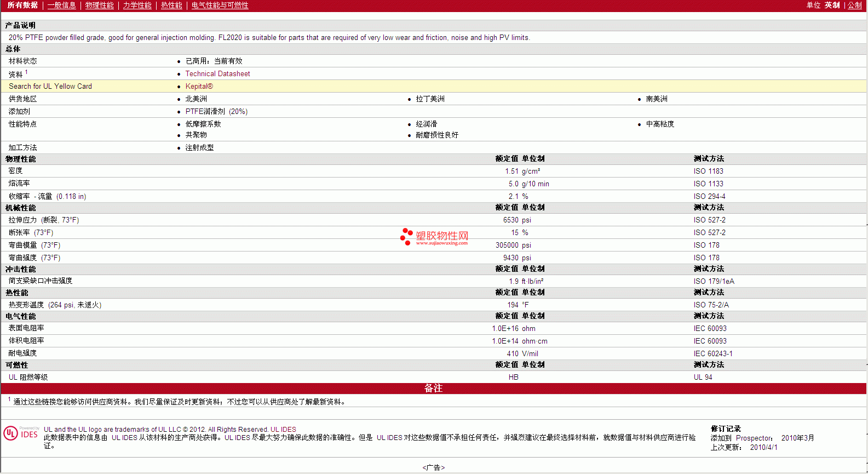Click the 总体 section header
Screen dimensions: 868x474
13,49
